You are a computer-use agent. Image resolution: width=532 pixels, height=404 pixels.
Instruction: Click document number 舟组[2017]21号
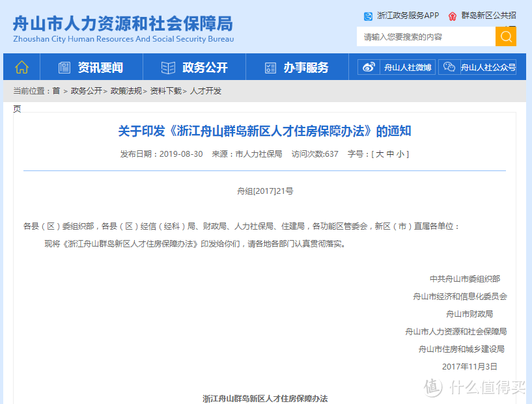(265, 191)
